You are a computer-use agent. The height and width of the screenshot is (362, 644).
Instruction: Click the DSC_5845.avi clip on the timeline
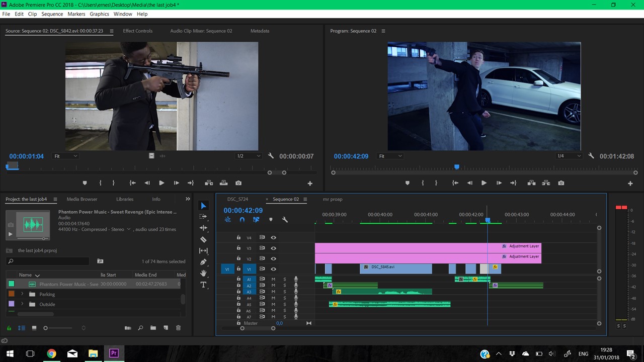coord(395,268)
